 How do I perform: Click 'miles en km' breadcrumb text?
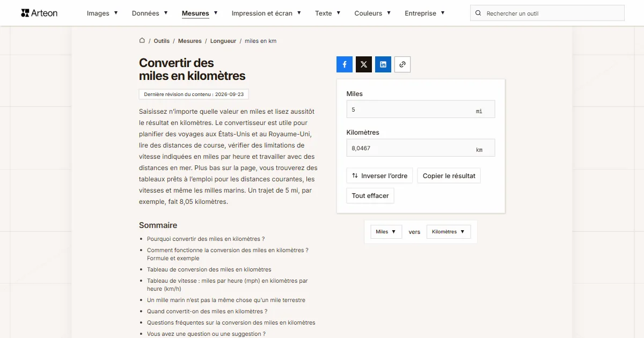(260, 41)
